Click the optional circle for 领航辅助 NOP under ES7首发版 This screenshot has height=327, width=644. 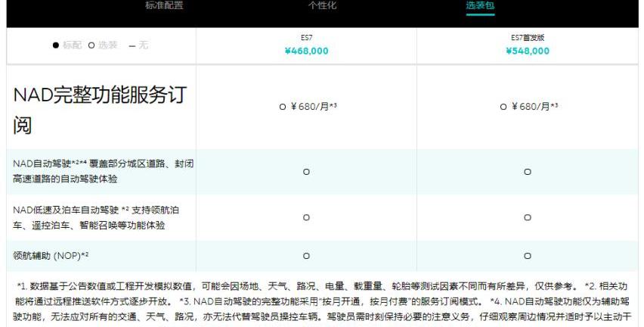point(528,256)
